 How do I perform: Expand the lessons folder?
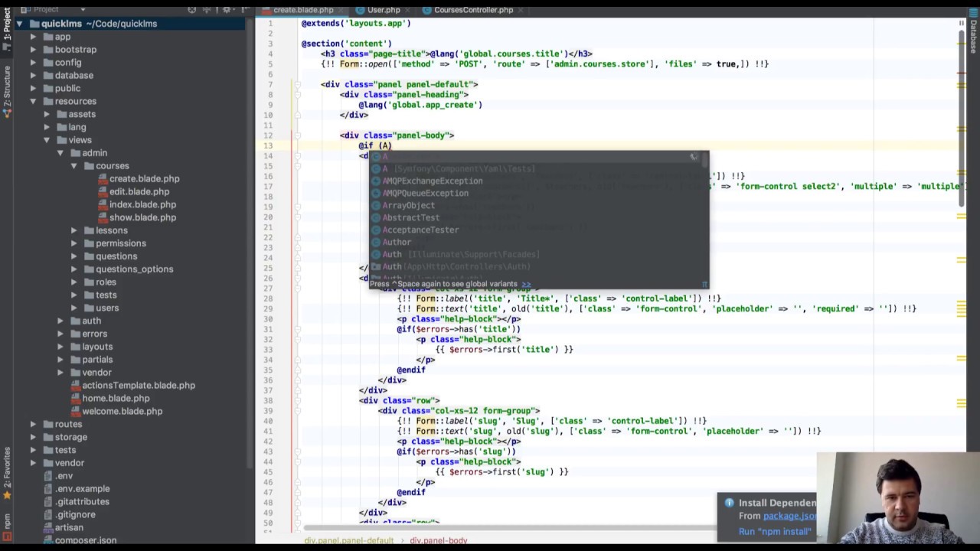click(x=74, y=230)
